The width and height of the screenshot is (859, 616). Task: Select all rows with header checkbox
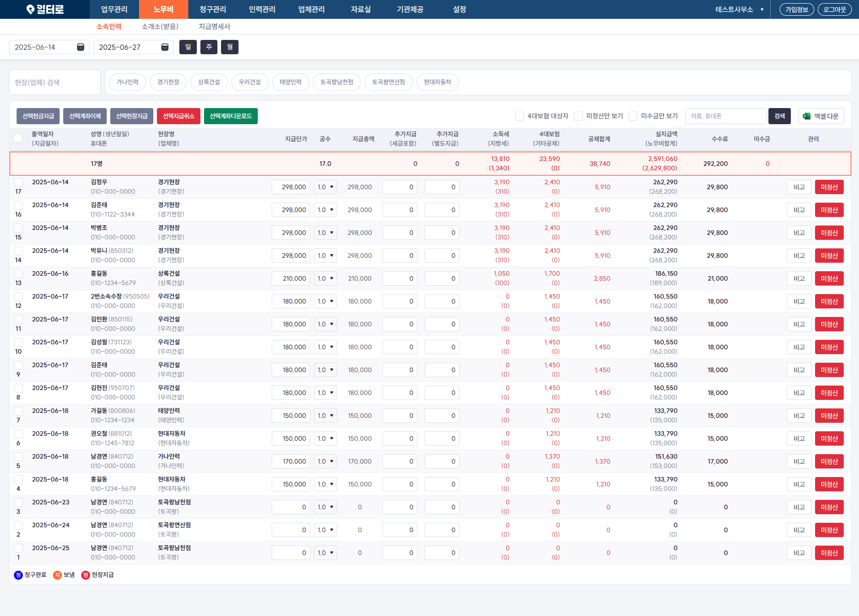click(x=18, y=138)
